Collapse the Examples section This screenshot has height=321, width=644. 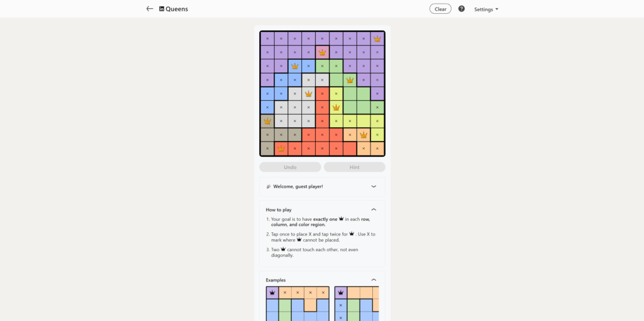pyautogui.click(x=374, y=280)
